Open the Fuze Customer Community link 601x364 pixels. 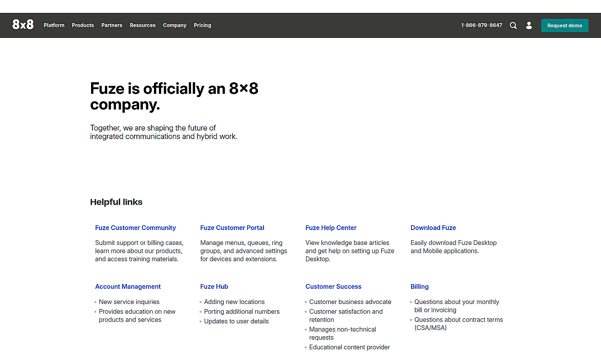[x=135, y=228]
